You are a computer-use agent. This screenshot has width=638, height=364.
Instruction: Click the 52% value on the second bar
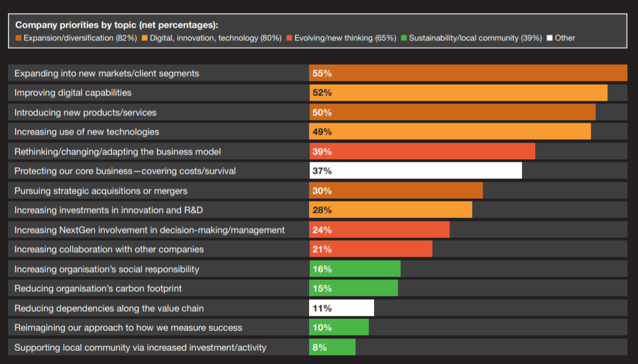click(322, 93)
